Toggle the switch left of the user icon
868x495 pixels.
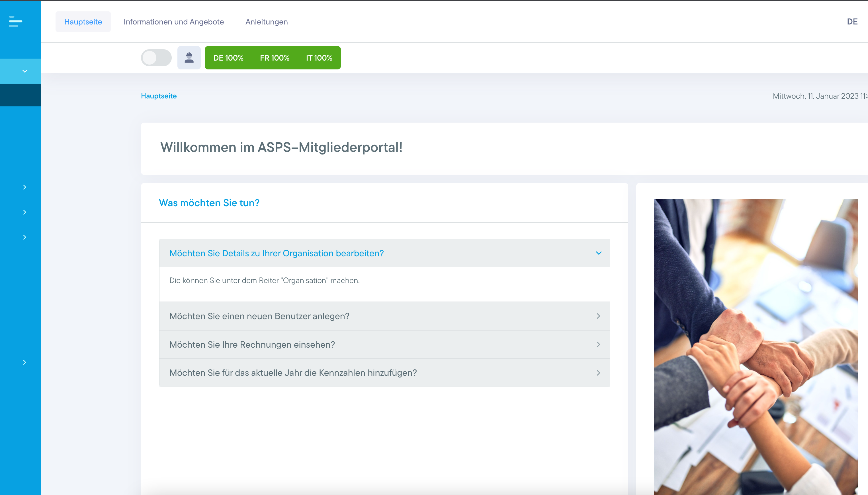coord(156,58)
